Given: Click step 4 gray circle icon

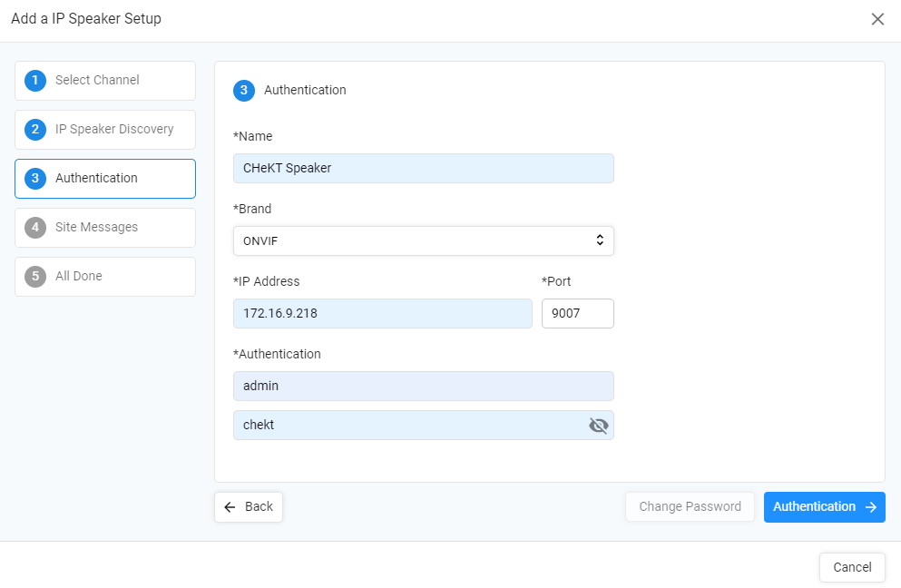Looking at the screenshot, I should 35,228.
